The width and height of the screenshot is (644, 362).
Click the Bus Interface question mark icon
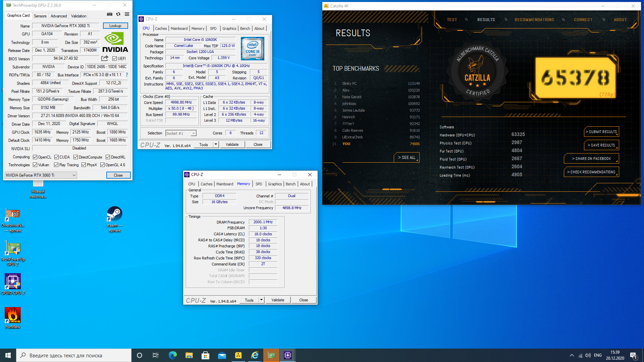pyautogui.click(x=127, y=75)
